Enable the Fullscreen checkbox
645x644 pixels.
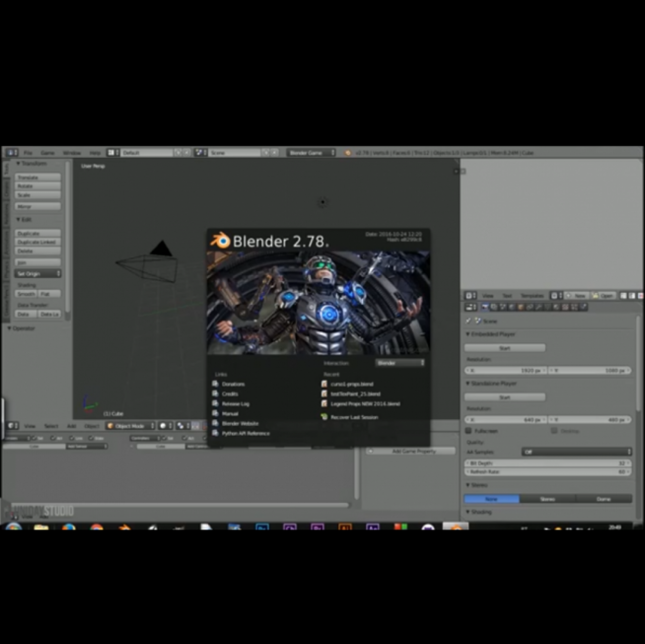tap(468, 431)
